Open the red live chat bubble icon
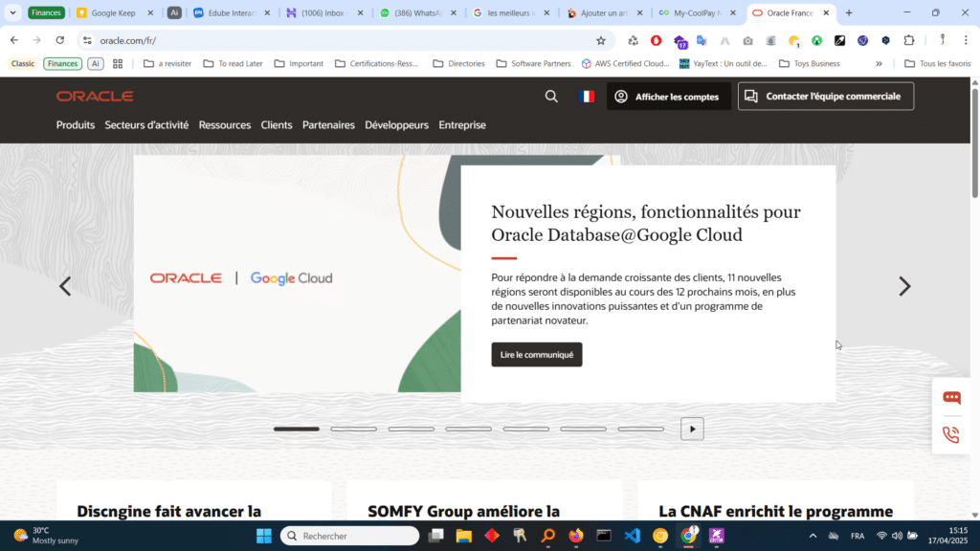The height and width of the screenshot is (551, 980). pos(951,398)
